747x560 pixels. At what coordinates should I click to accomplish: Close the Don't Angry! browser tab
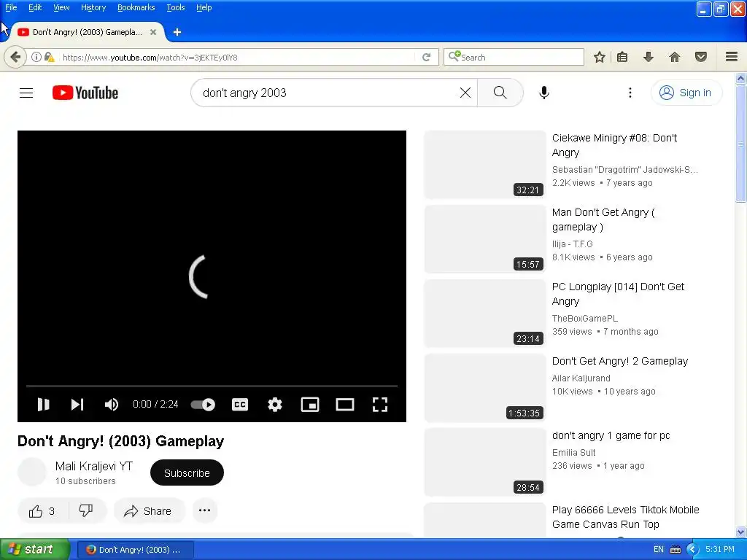tap(153, 32)
